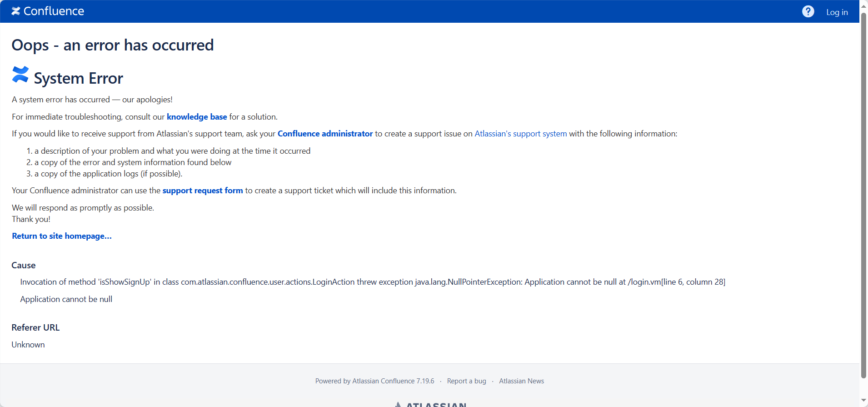
Task: Click the Confluence logo in the header
Action: tap(48, 11)
